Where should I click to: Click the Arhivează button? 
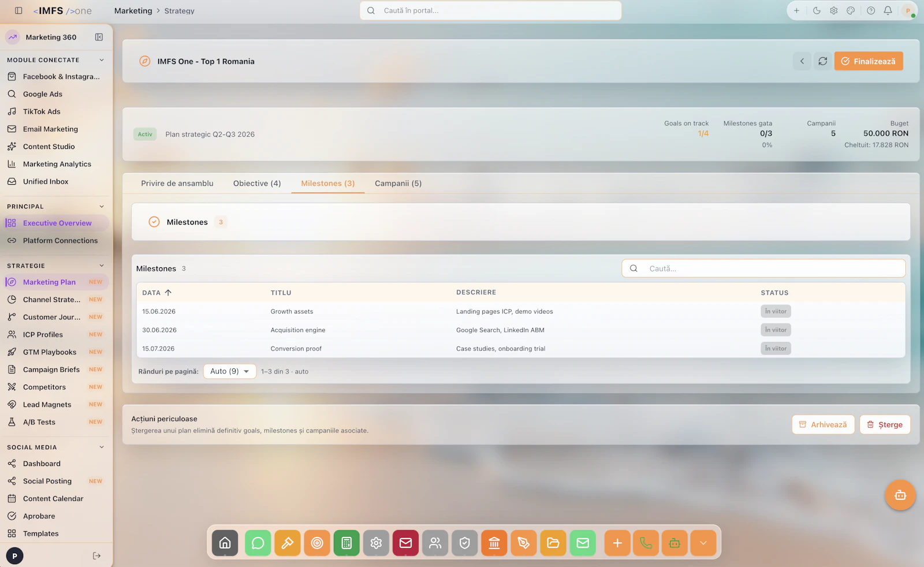click(x=823, y=424)
